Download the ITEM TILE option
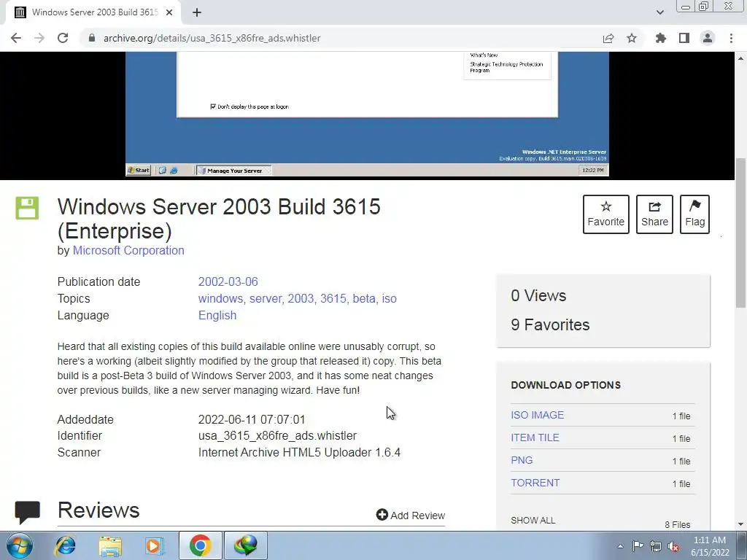This screenshot has height=560, width=747. pyautogui.click(x=535, y=437)
